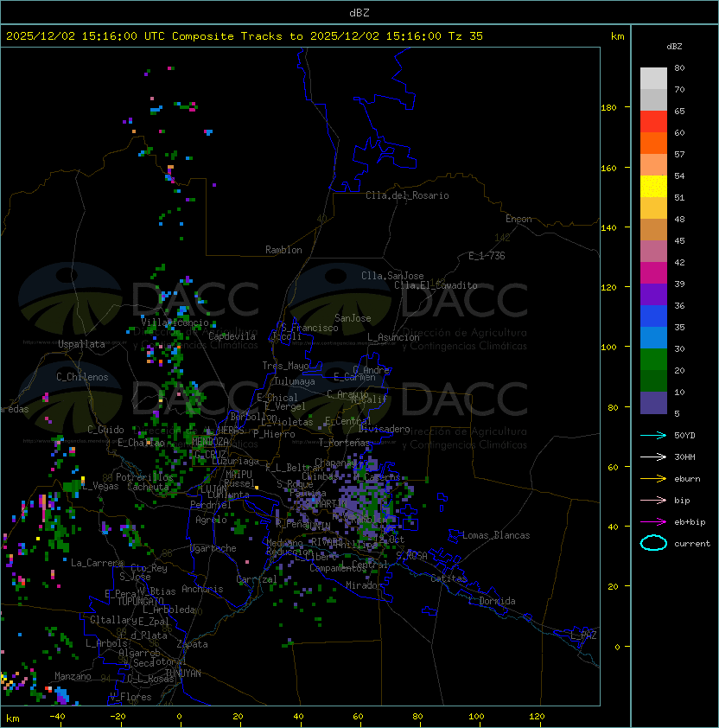This screenshot has height=728, width=719.
Task: Click the 'dBZ' label above the color scale
Action: (x=674, y=47)
